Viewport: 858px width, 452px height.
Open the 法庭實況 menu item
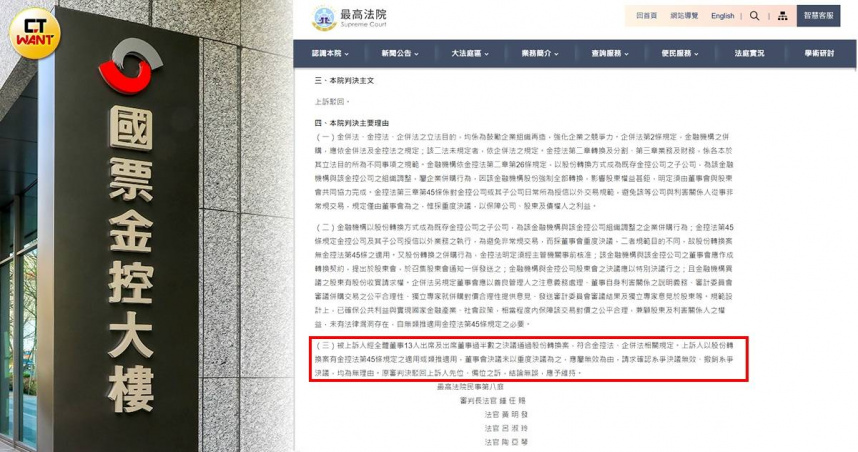[749, 54]
